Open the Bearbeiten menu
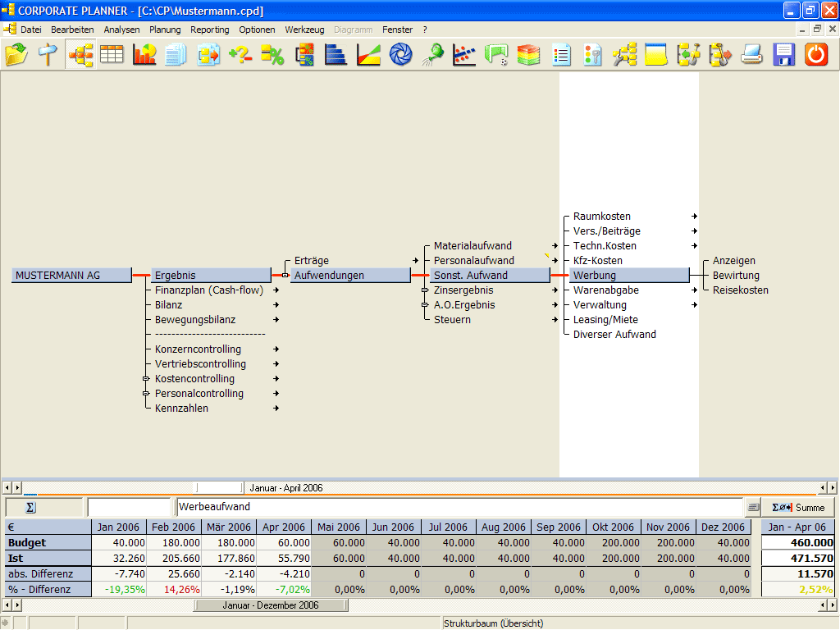 click(72, 30)
